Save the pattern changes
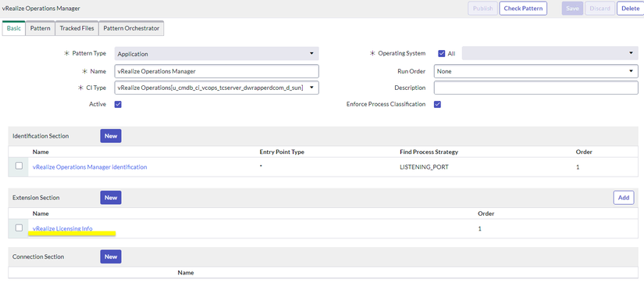 [572, 9]
